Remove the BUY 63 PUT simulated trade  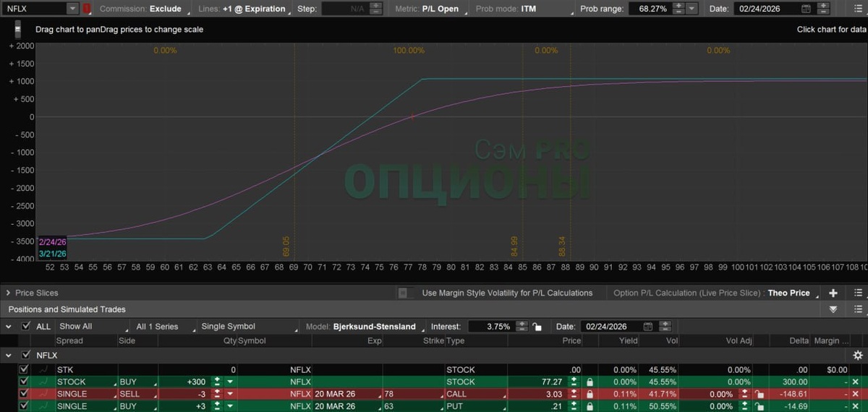(x=855, y=406)
